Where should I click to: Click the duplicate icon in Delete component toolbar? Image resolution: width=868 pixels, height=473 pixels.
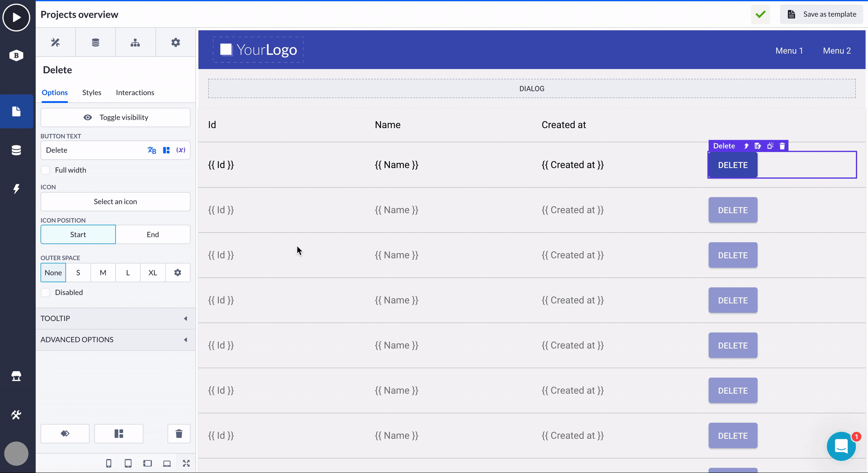[x=770, y=146]
